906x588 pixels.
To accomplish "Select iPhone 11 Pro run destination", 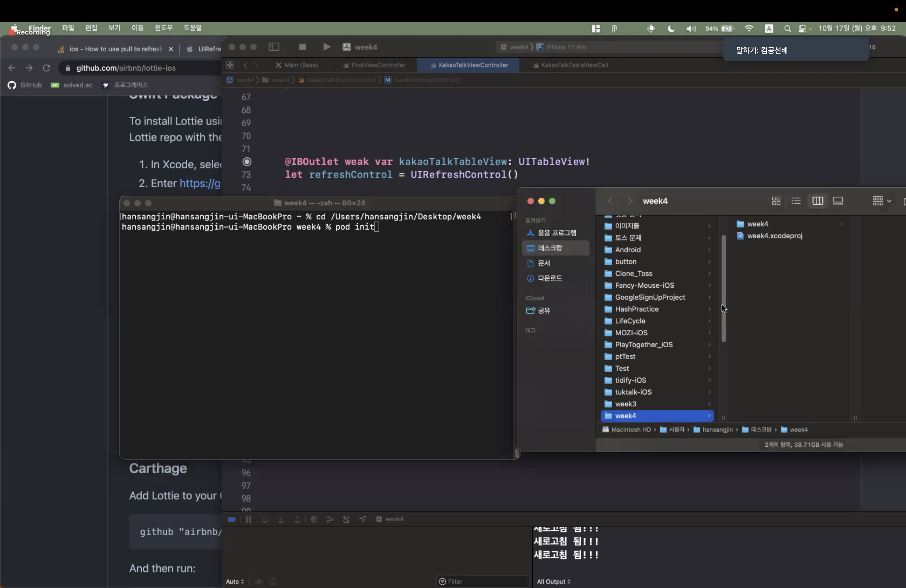I will (x=561, y=47).
